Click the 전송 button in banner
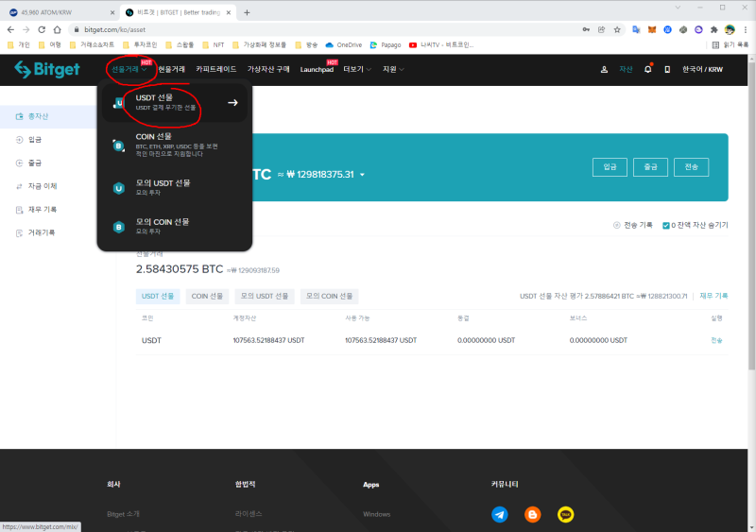 (692, 167)
